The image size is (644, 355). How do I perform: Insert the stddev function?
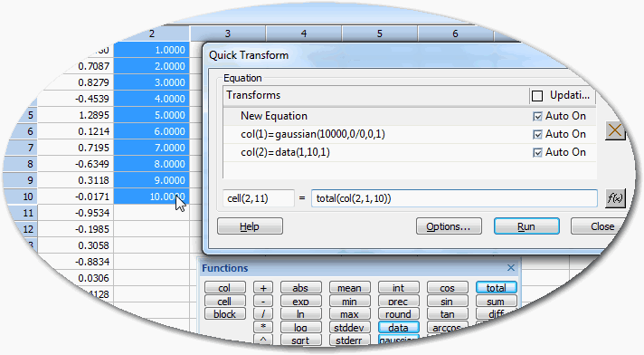point(349,327)
